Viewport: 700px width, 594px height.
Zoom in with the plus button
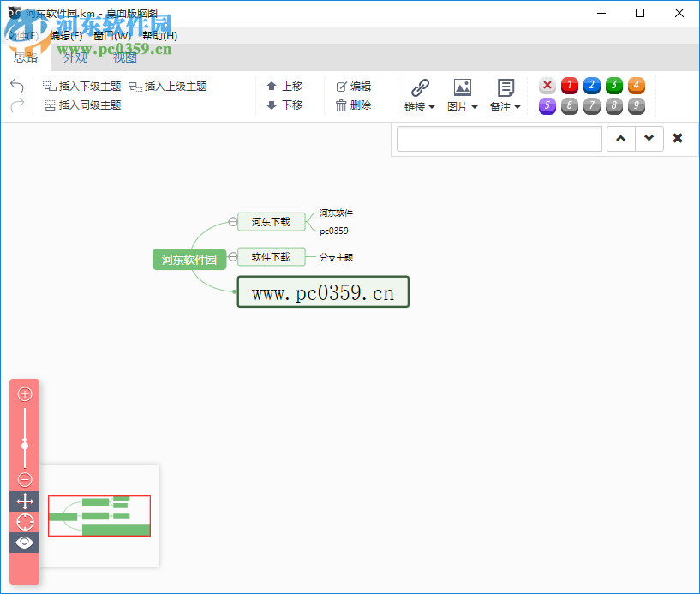[25, 394]
